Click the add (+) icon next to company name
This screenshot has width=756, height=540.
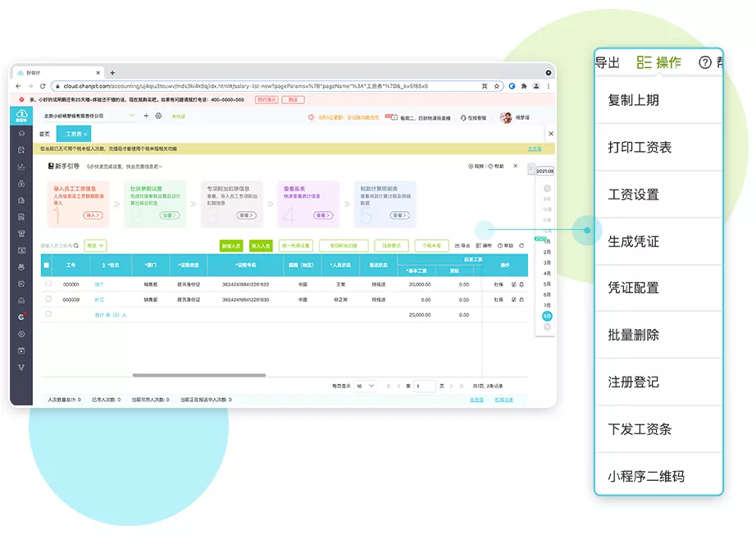coord(147,117)
